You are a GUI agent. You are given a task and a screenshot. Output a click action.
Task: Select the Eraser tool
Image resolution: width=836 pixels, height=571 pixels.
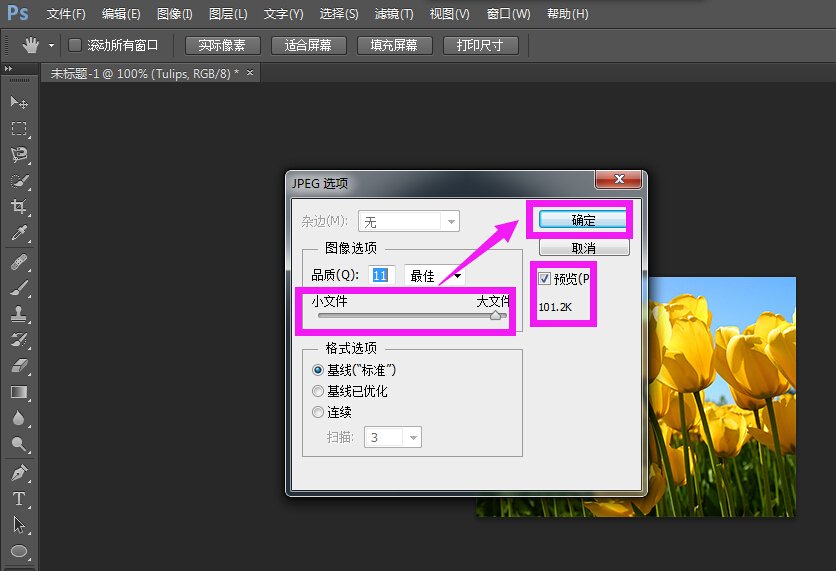[19, 366]
